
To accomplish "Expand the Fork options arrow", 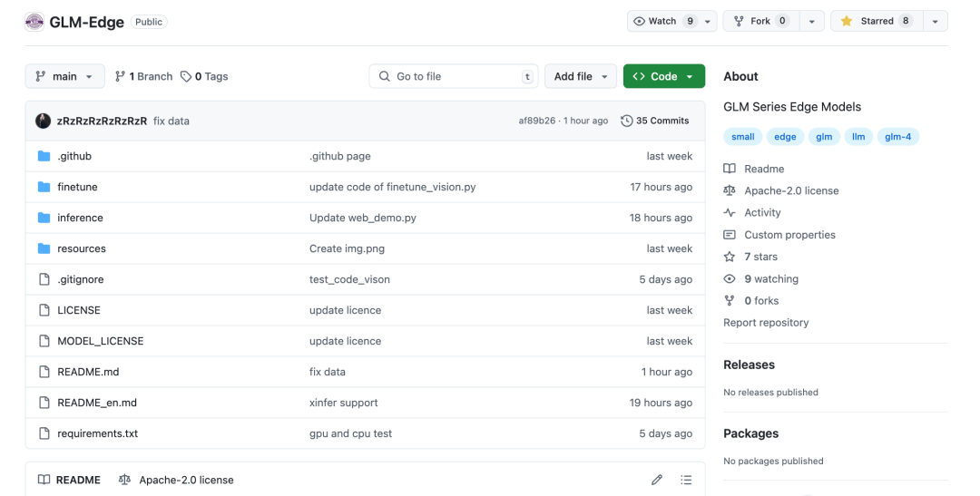I will coord(811,21).
